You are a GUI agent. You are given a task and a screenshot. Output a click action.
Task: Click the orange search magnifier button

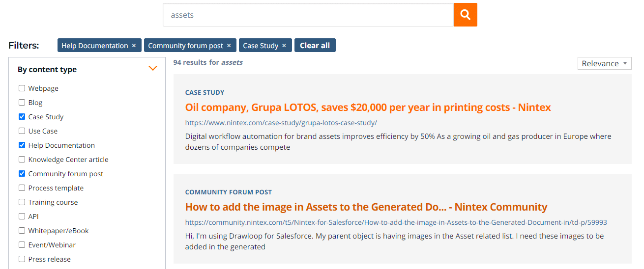click(x=465, y=15)
